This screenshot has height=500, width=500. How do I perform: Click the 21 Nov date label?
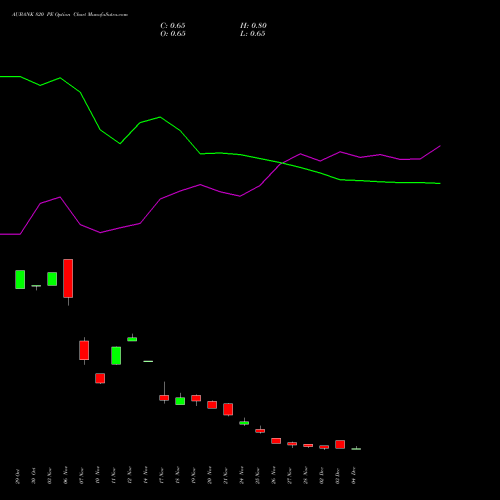(226, 476)
